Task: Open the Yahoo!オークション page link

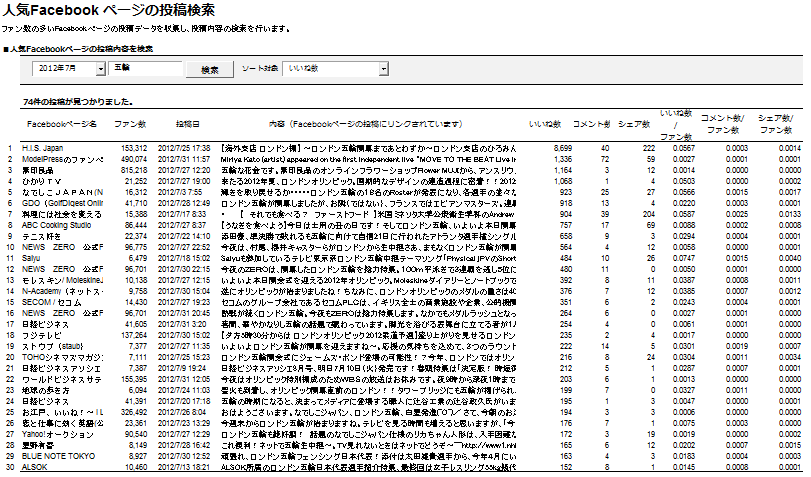Action: coord(58,435)
